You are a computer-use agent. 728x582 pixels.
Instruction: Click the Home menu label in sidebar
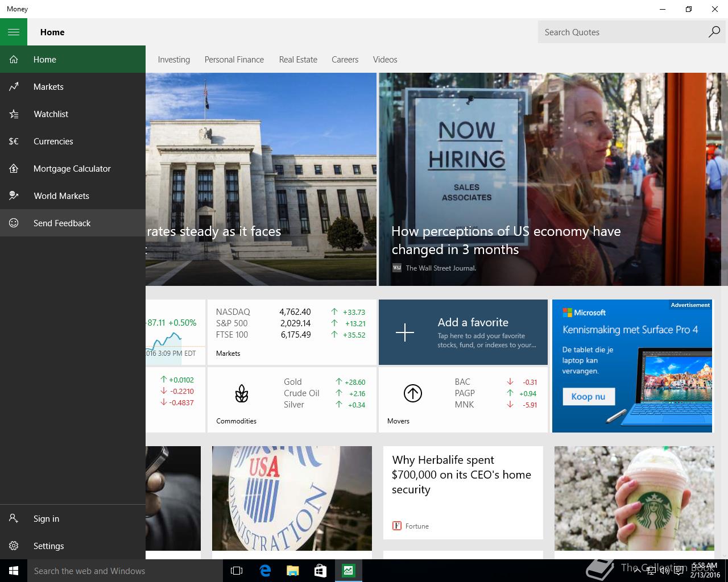(x=44, y=59)
